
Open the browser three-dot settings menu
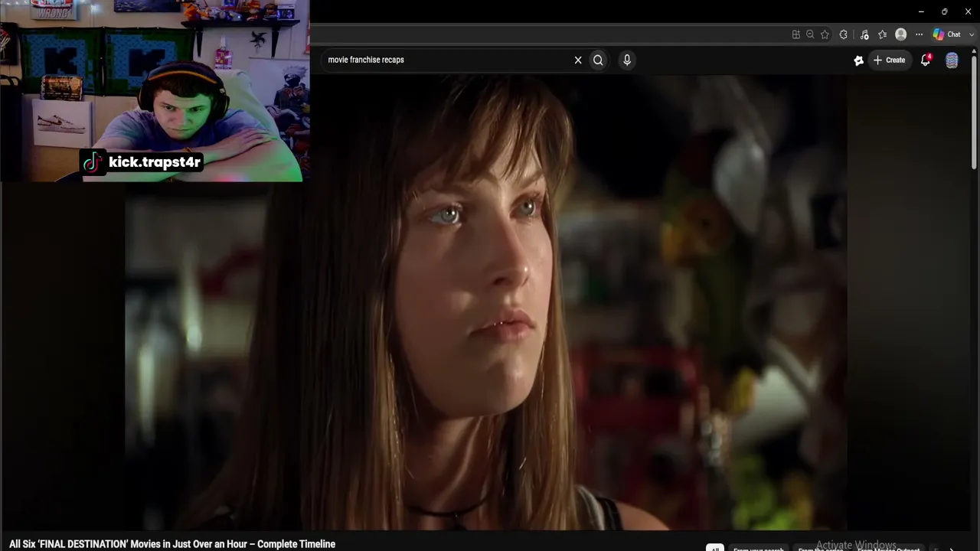(x=919, y=34)
